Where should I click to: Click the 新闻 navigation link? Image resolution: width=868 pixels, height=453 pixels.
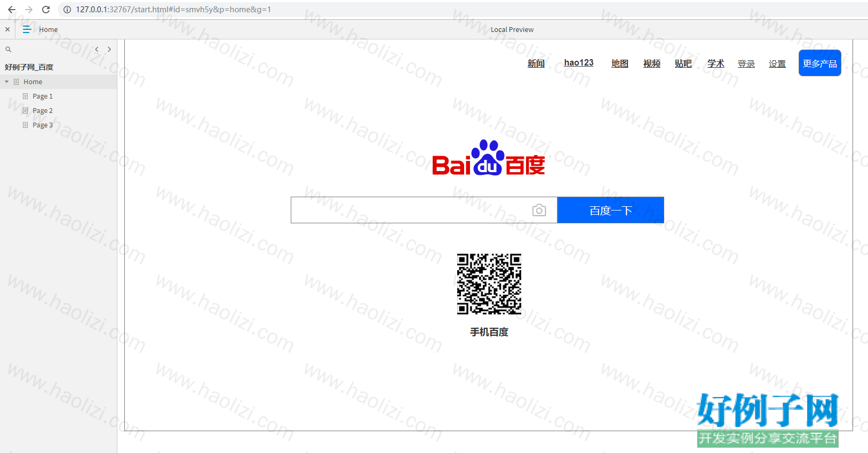[536, 63]
